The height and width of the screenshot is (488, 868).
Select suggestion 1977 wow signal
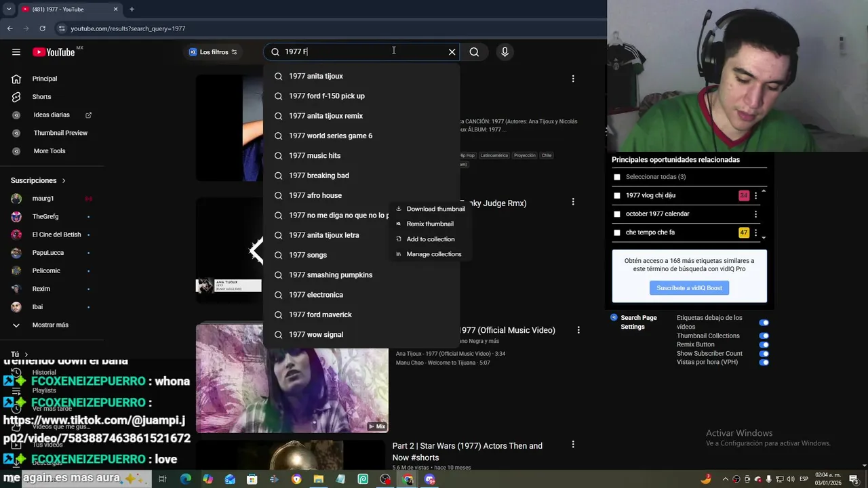point(361,335)
